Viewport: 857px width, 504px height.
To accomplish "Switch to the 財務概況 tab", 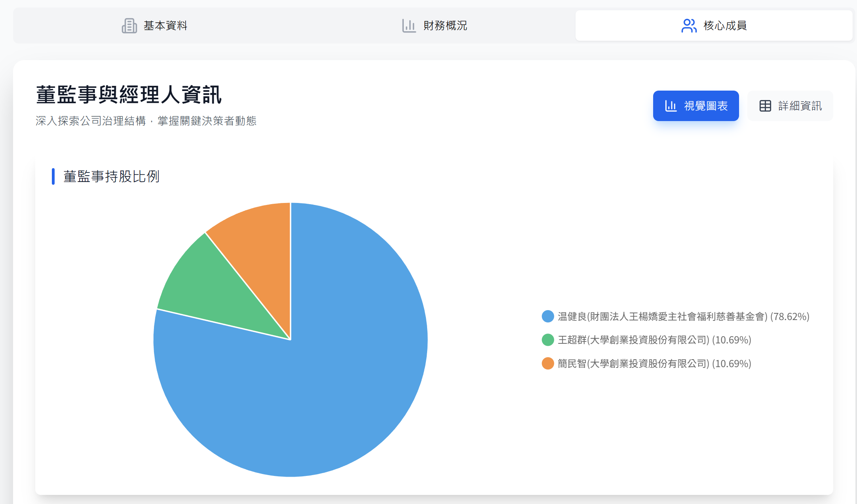I will pos(445,25).
